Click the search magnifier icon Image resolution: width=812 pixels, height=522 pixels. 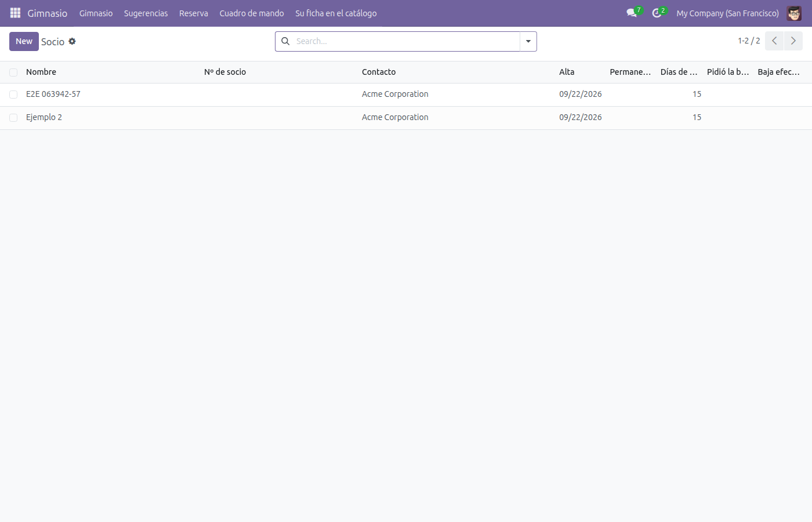point(285,41)
